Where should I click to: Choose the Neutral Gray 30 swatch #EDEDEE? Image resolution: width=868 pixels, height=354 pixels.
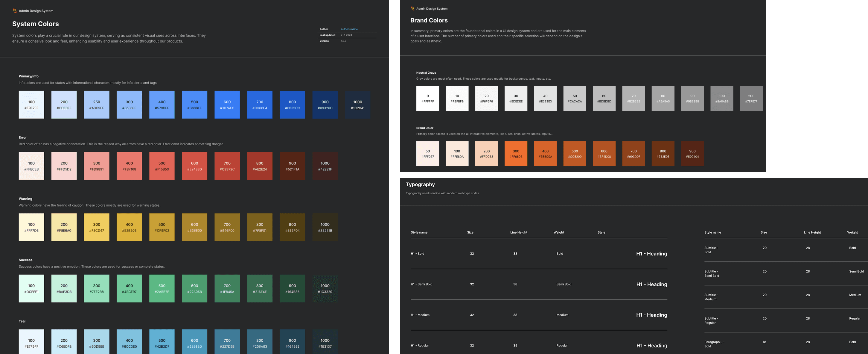(516, 99)
